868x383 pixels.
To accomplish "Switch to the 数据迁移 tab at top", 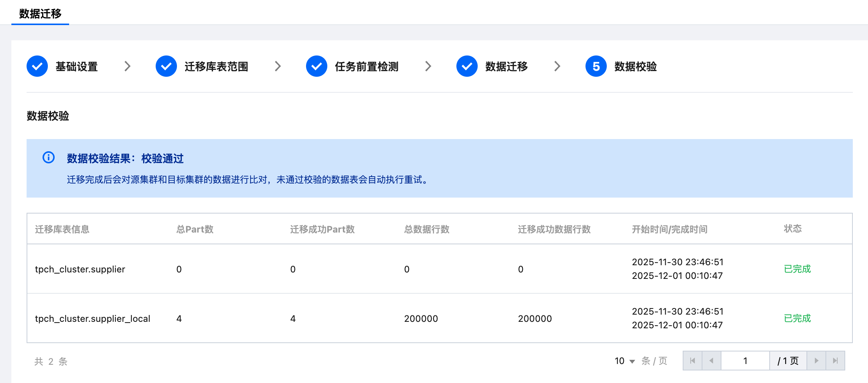I will click(40, 14).
